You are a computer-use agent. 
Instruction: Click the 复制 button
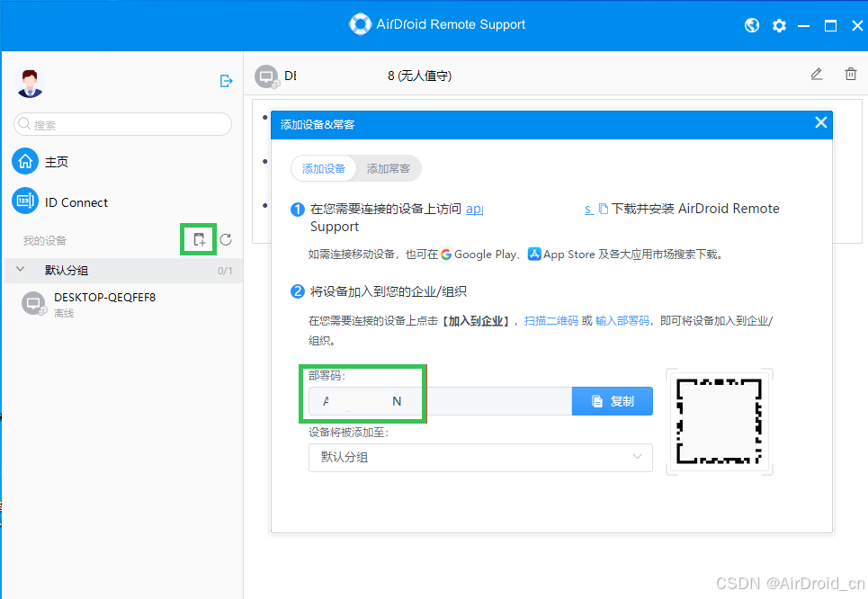(613, 401)
